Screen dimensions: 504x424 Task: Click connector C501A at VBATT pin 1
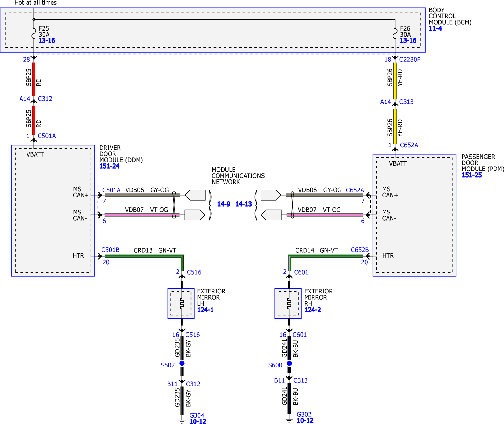point(47,136)
